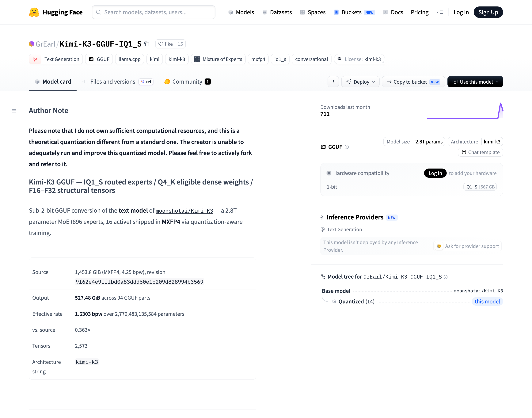
Task: Select the kimi-k3 tag
Action: pos(177,59)
